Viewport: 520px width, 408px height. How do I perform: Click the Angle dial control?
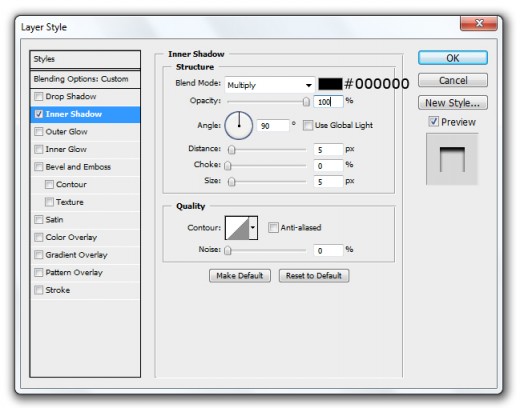[x=239, y=126]
